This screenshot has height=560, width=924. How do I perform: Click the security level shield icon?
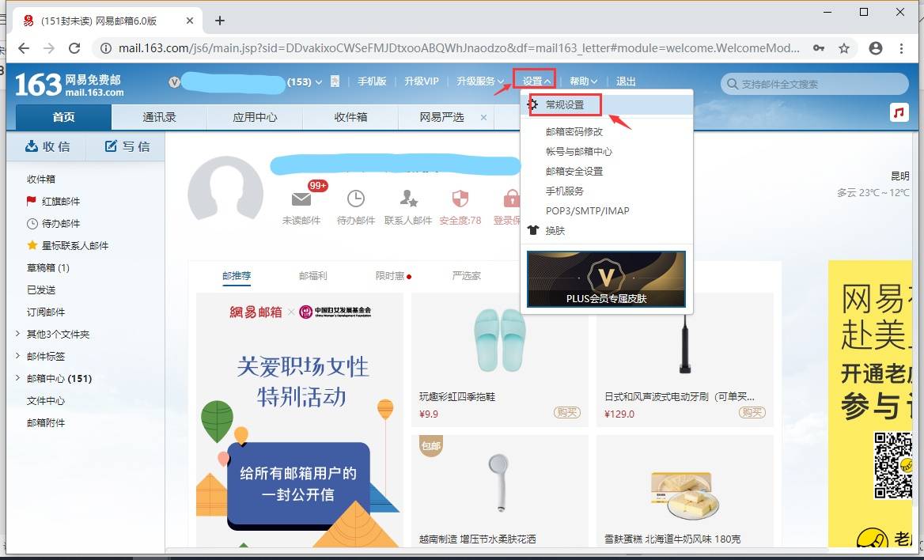tap(460, 199)
